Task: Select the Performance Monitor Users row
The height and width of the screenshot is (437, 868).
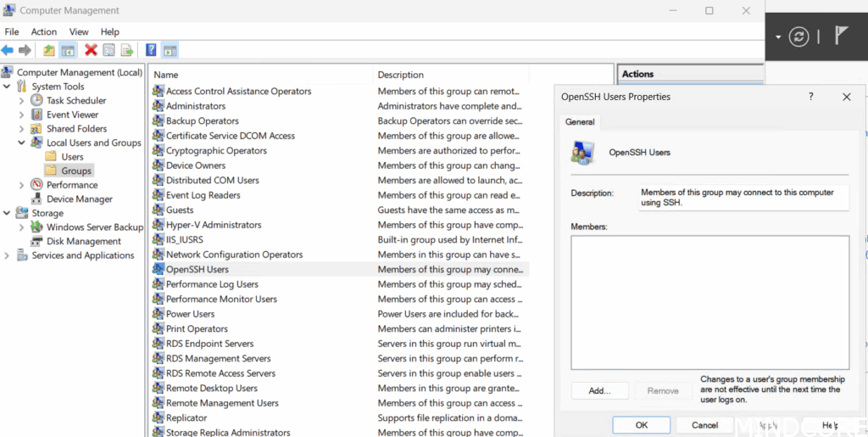Action: tap(339, 299)
